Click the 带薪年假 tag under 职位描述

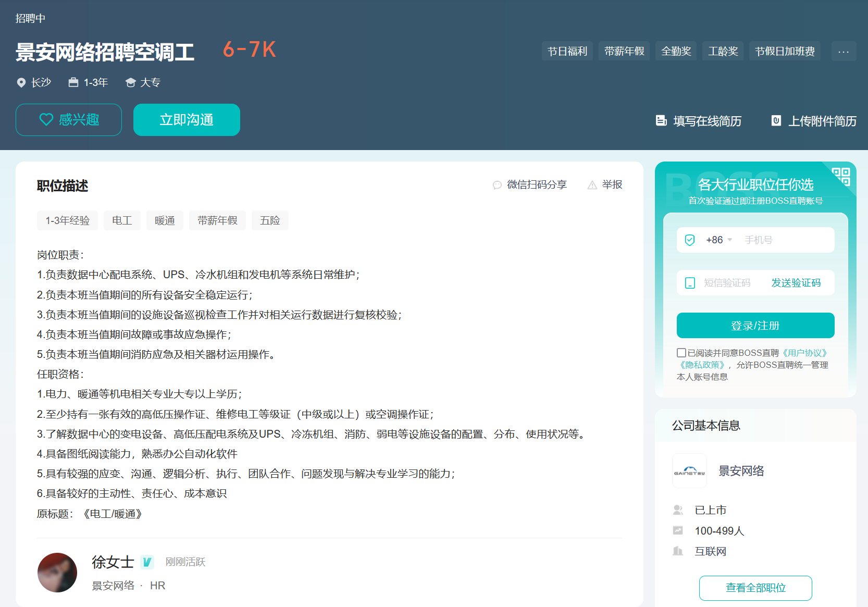[217, 220]
